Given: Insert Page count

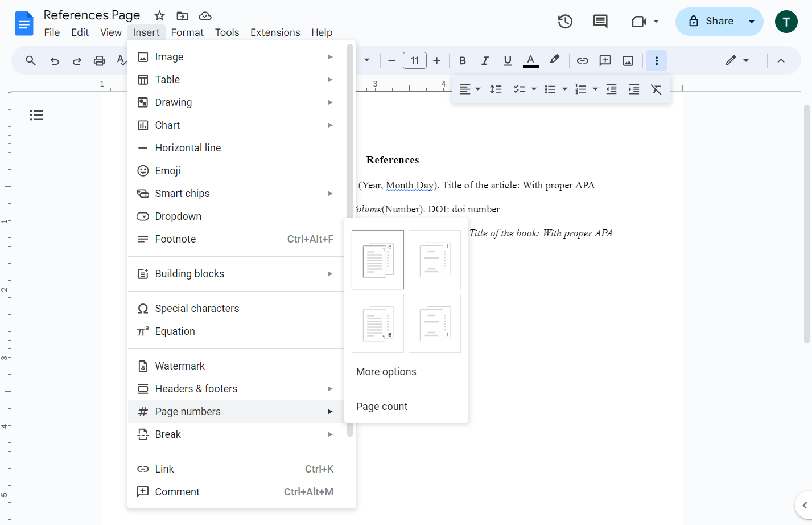Looking at the screenshot, I should click(406, 407).
